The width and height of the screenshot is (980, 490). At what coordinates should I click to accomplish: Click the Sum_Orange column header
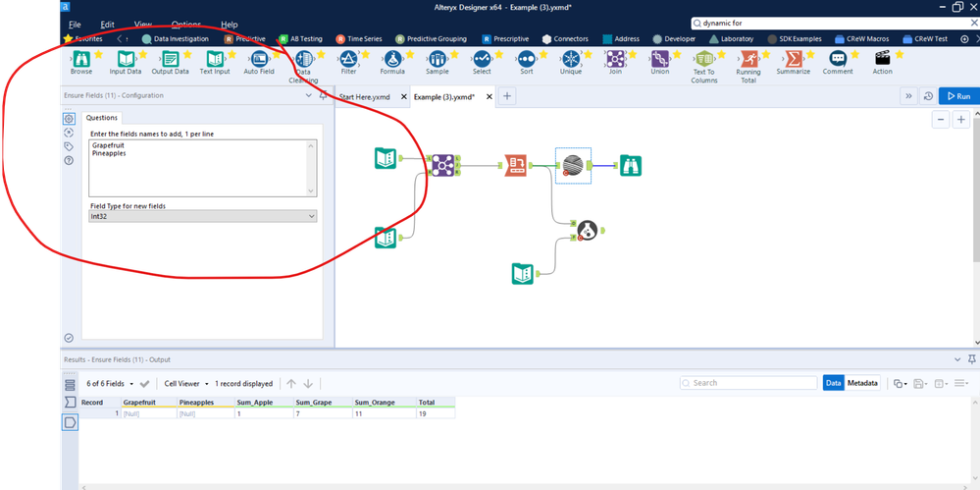click(x=384, y=403)
